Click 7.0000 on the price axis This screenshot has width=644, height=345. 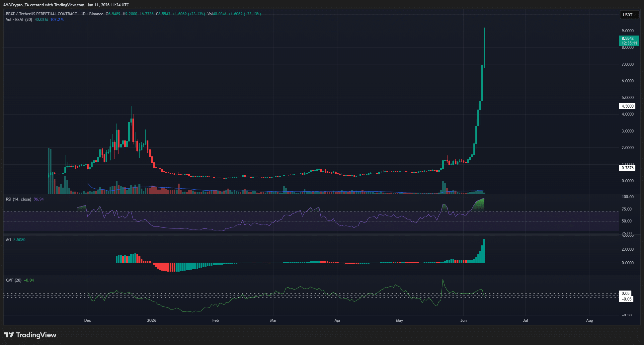coord(628,64)
